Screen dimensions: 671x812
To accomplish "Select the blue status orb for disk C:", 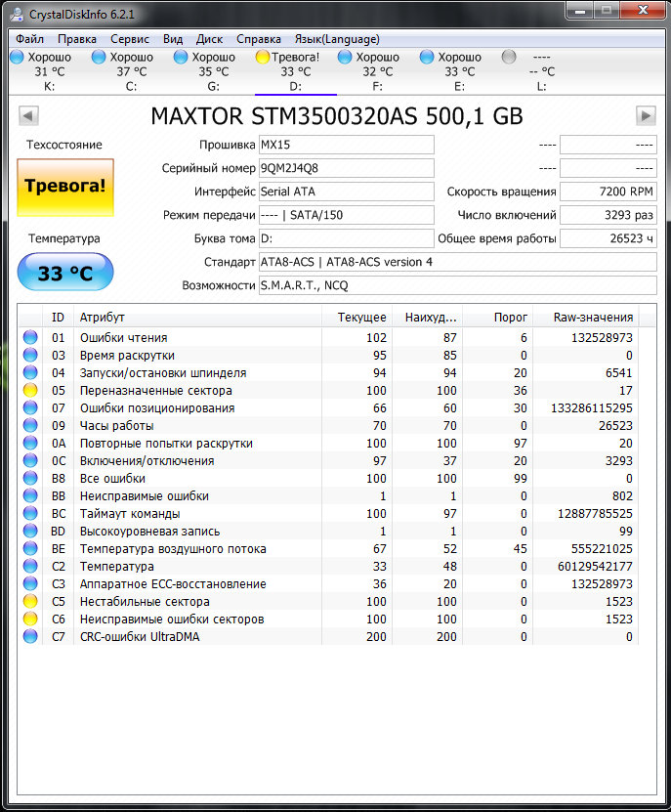I will [99, 57].
